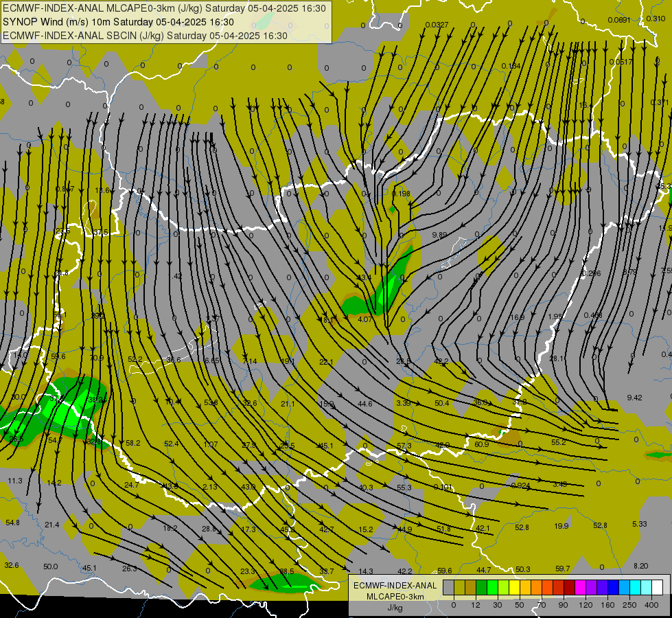Pick the magenta legend swatch

pos(581,587)
